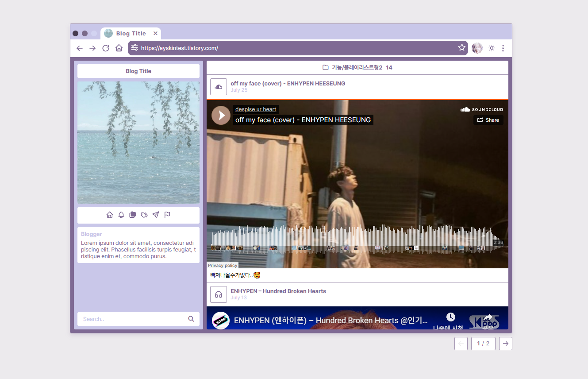
Task: Click the Blogger description heading
Action: [92, 234]
